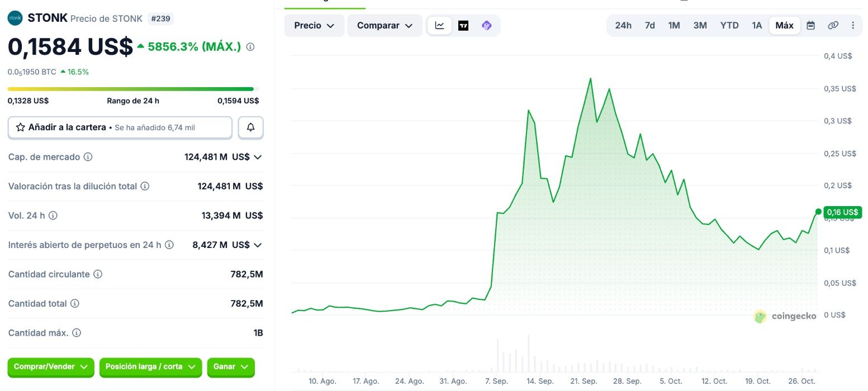This screenshot has width=868, height=391.
Task: Click the 0,1328 US$ low value
Action: pos(28,101)
